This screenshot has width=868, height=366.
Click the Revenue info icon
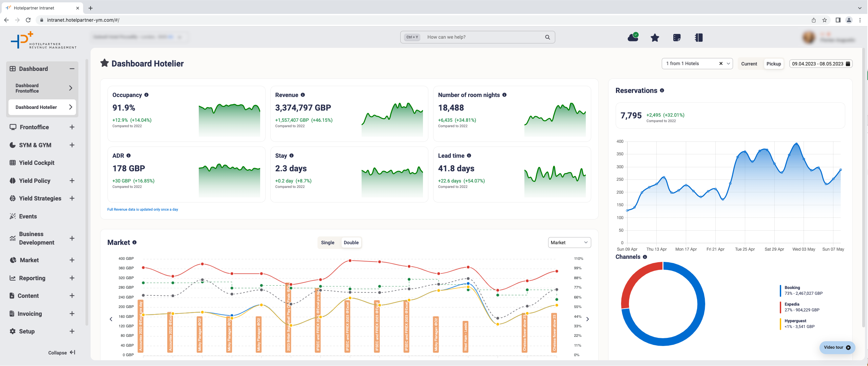click(x=303, y=95)
